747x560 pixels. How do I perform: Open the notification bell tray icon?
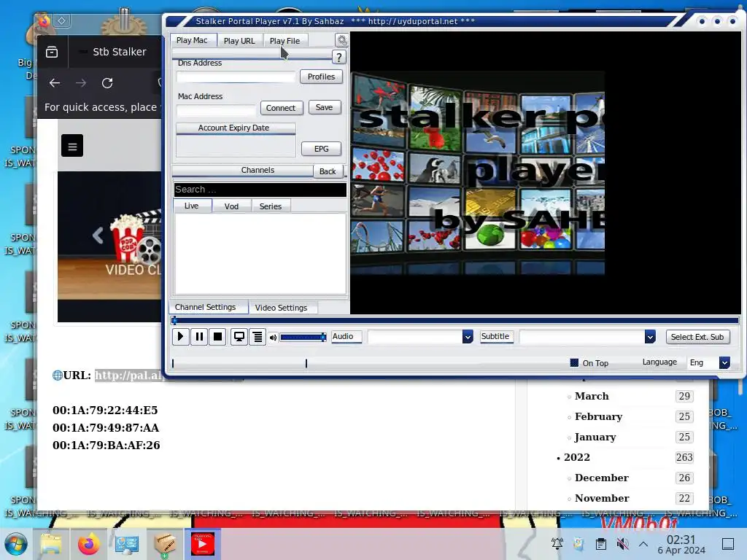click(x=557, y=543)
